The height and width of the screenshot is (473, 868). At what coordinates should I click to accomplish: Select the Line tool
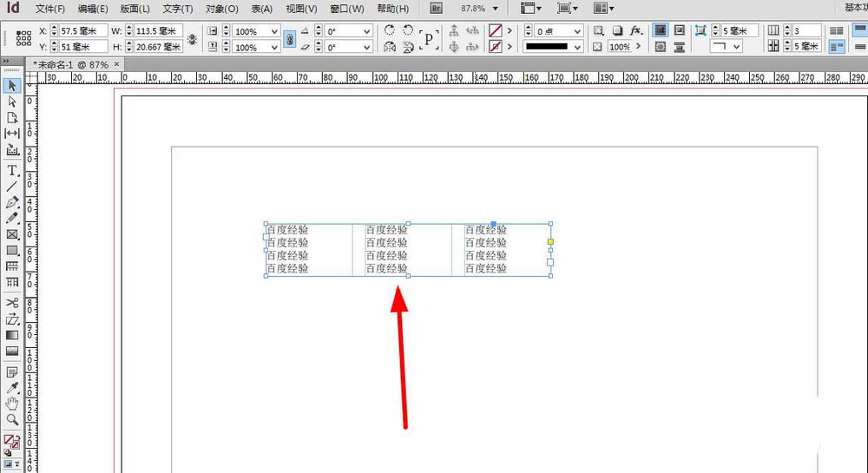point(12,187)
